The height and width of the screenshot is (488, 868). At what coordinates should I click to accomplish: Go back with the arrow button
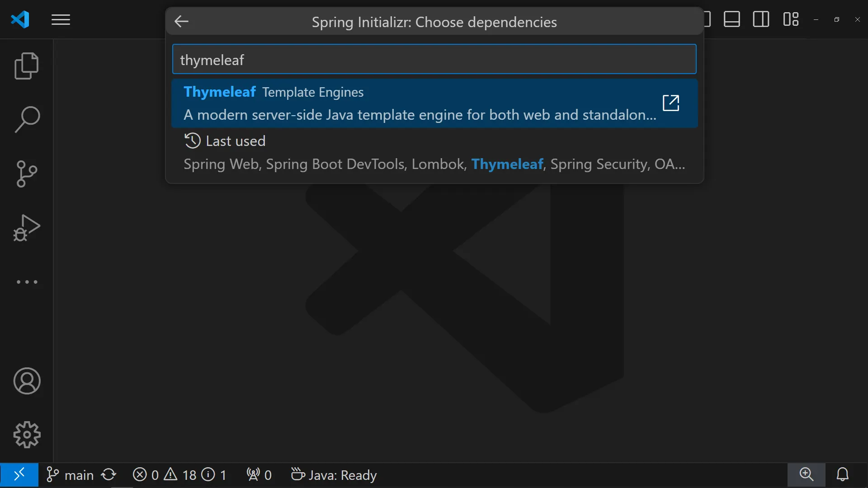[181, 21]
